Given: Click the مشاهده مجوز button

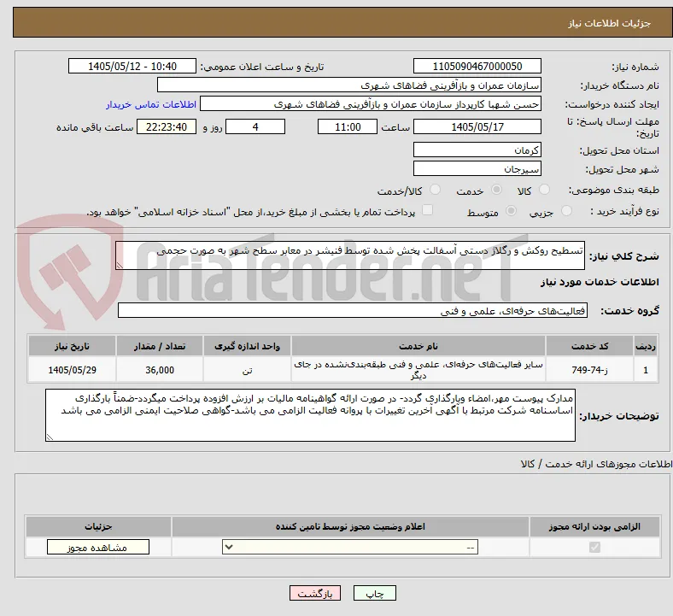Looking at the screenshot, I should click(x=98, y=548).
